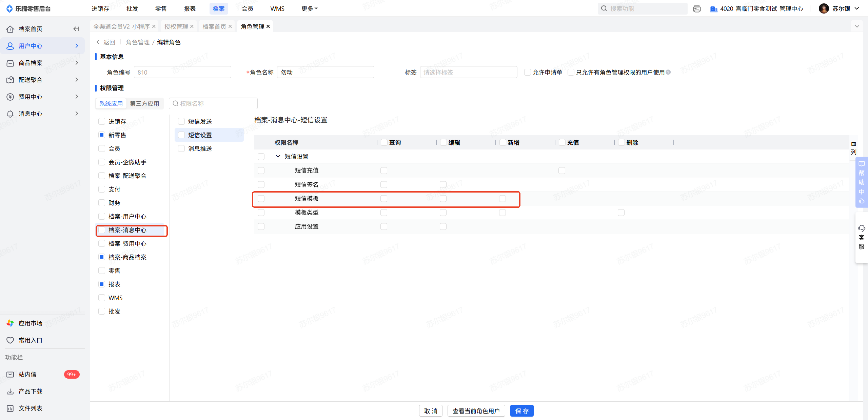Click the printer icon in top bar

tap(697, 8)
